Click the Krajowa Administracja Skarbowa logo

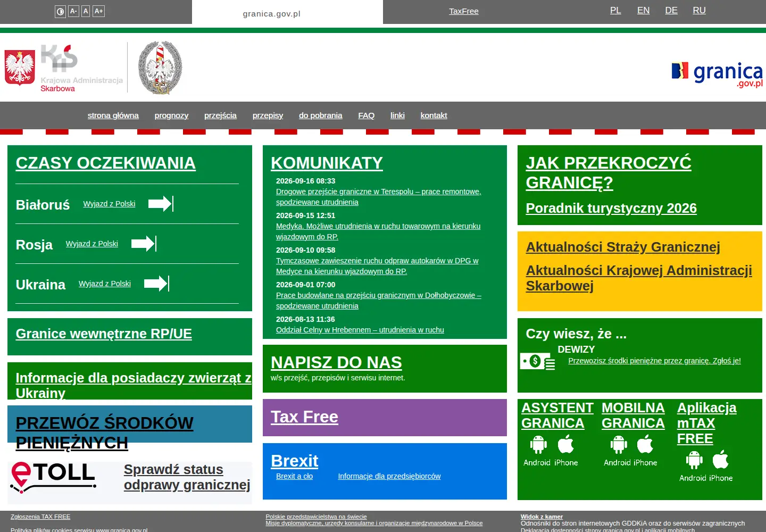64,68
